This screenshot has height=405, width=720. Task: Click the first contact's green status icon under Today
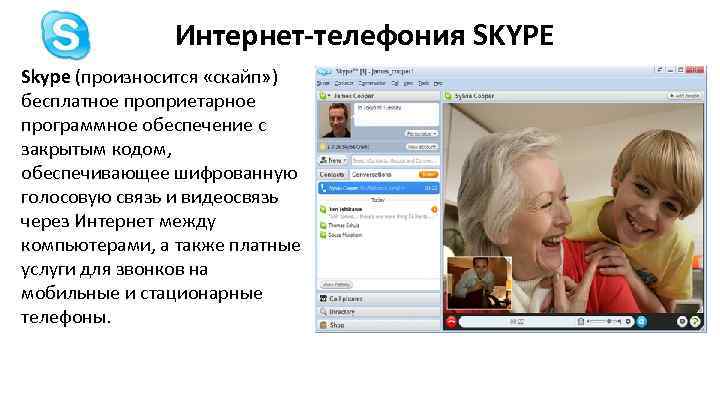click(x=323, y=209)
